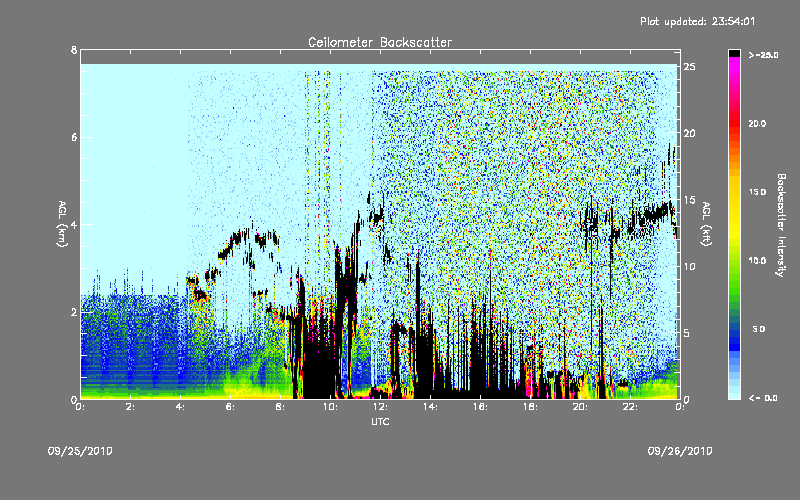Click the "AGL (km)" axis label
Screen dimensions: 800x500
coord(62,224)
